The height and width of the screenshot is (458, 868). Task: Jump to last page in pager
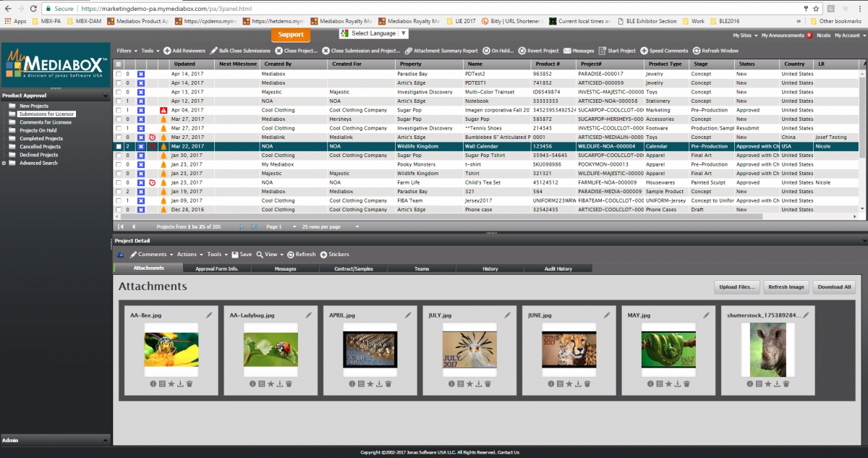click(254, 226)
